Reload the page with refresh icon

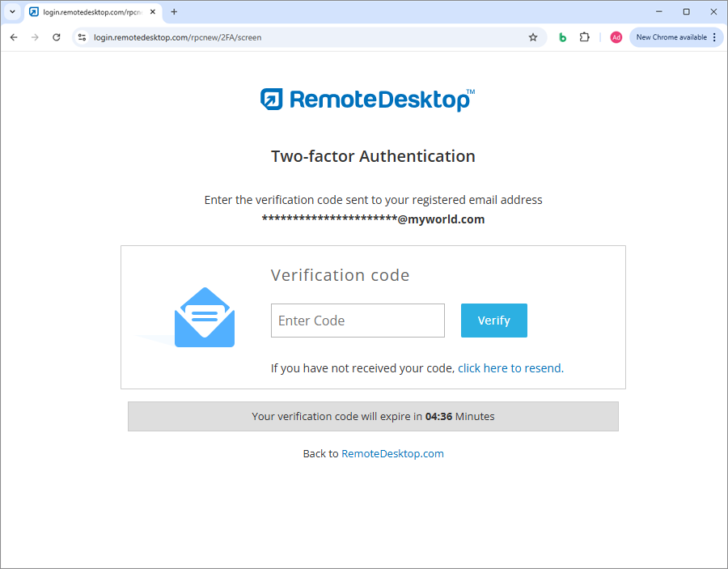[x=57, y=37]
